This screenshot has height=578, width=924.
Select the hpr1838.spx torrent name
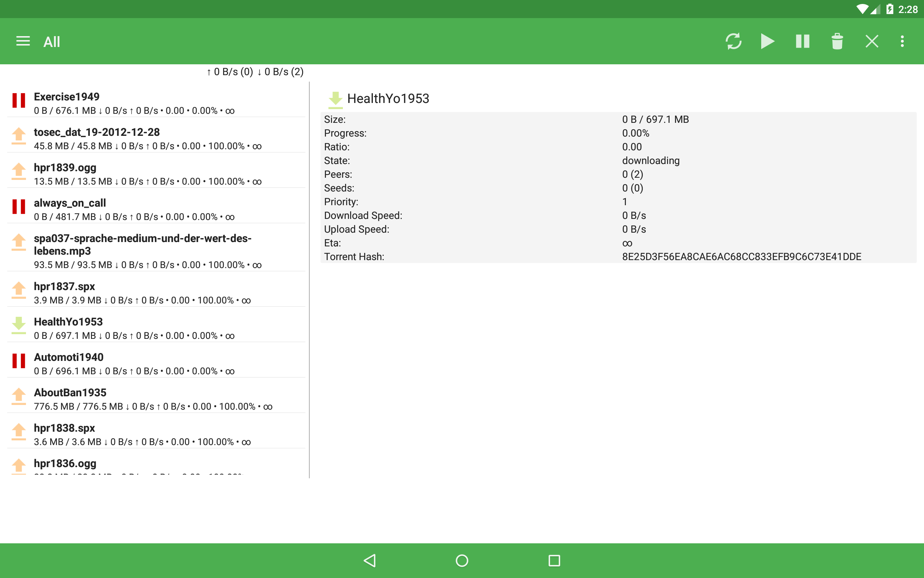64,428
